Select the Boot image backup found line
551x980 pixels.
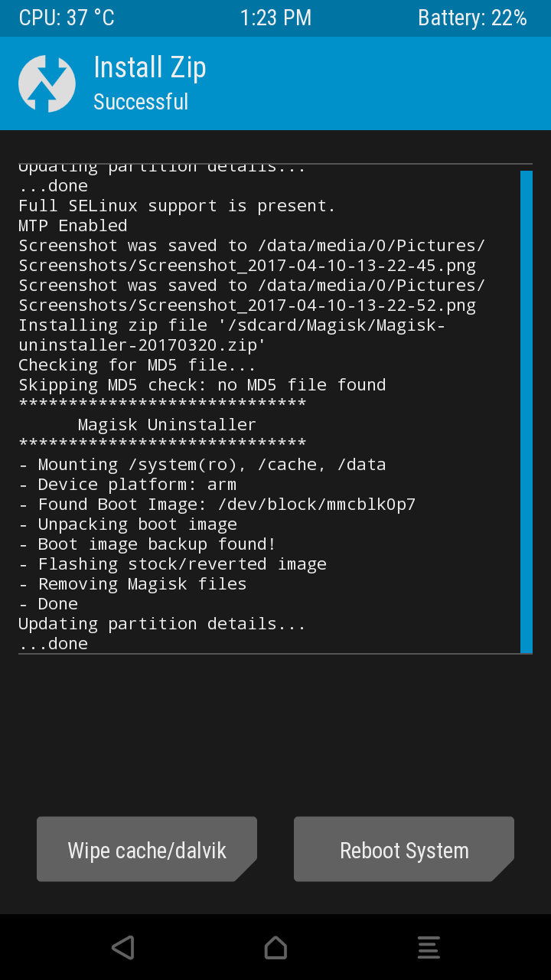[x=147, y=544]
